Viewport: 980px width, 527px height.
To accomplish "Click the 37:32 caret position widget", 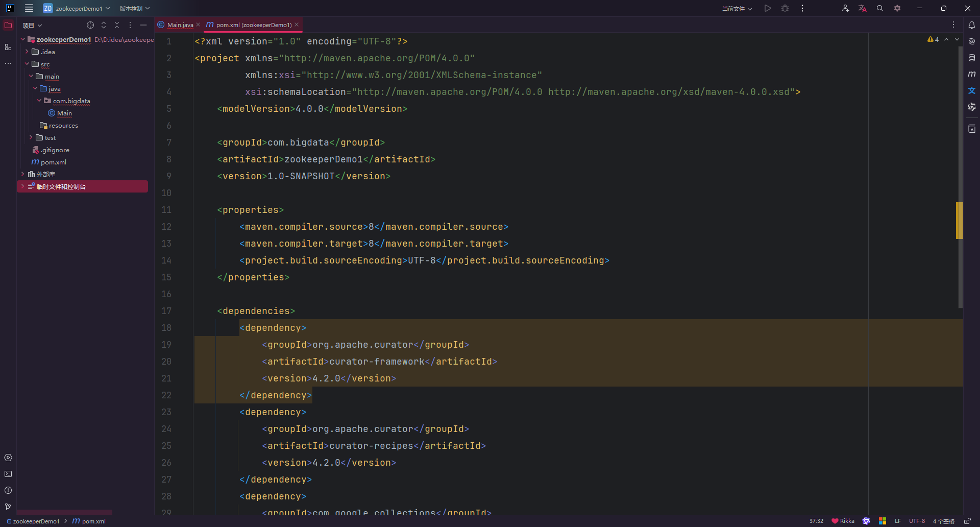I will [x=816, y=521].
